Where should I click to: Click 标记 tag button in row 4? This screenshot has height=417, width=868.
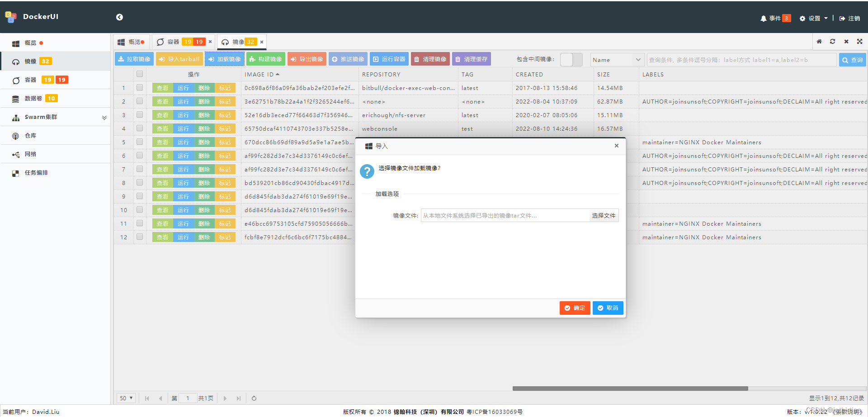[225, 129]
